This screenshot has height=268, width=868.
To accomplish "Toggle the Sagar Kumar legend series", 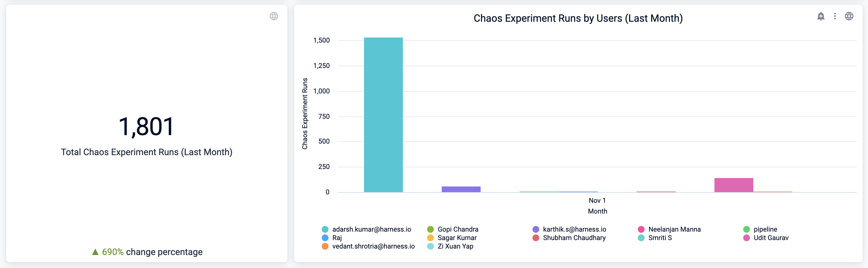I will (x=452, y=238).
